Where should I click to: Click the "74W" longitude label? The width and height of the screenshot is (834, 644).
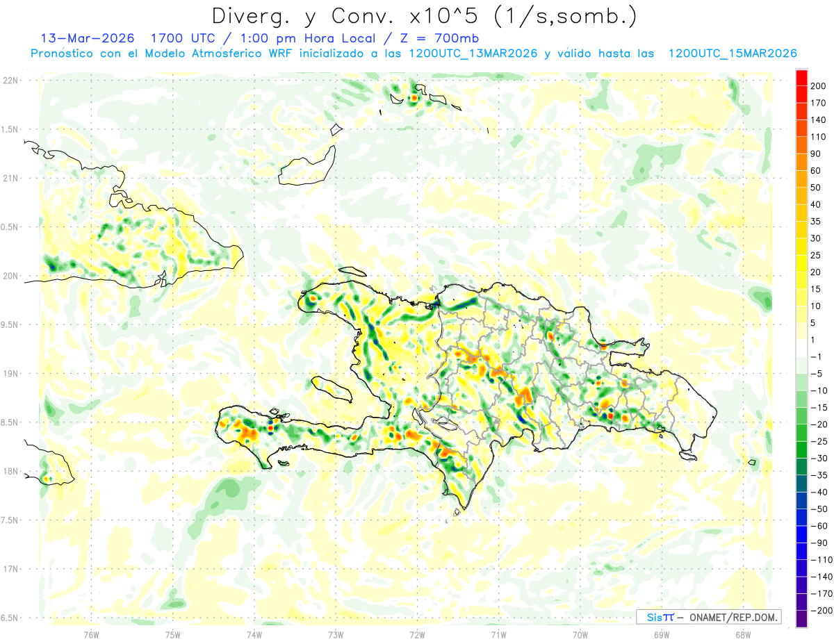point(254,634)
